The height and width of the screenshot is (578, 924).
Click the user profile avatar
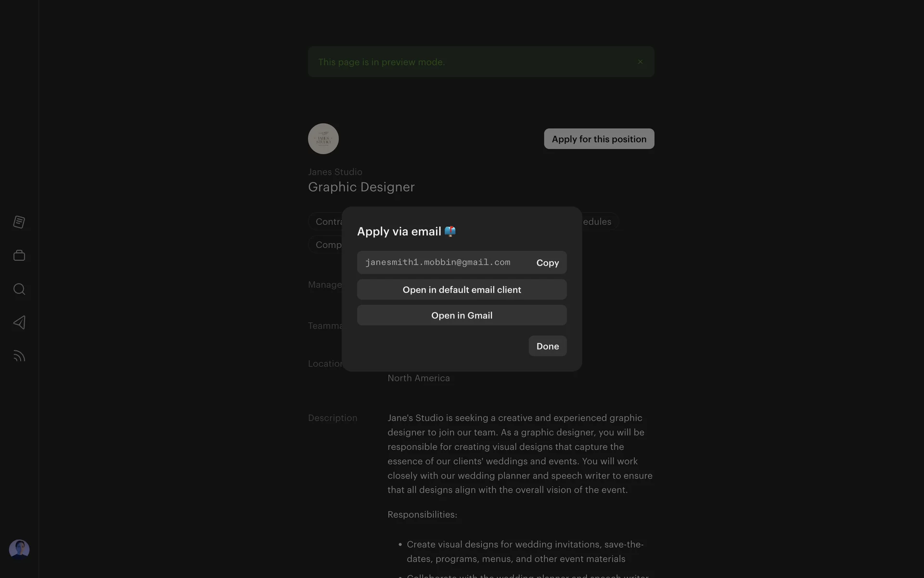click(19, 549)
